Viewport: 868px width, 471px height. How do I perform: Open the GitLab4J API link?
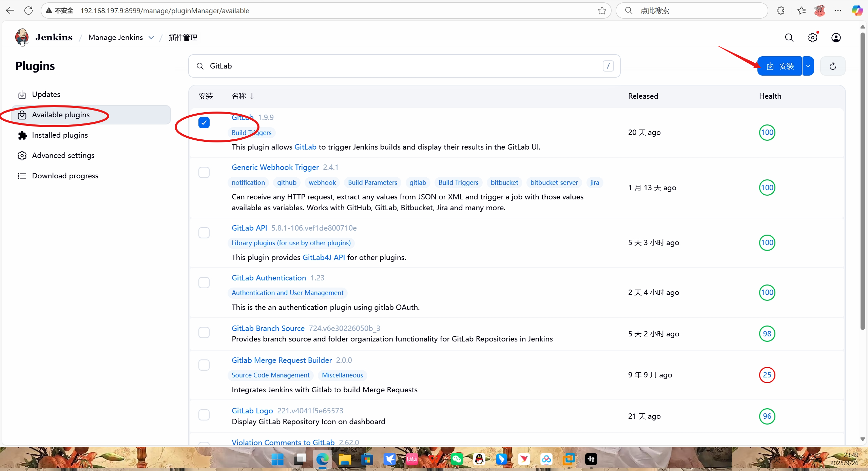[324, 257]
